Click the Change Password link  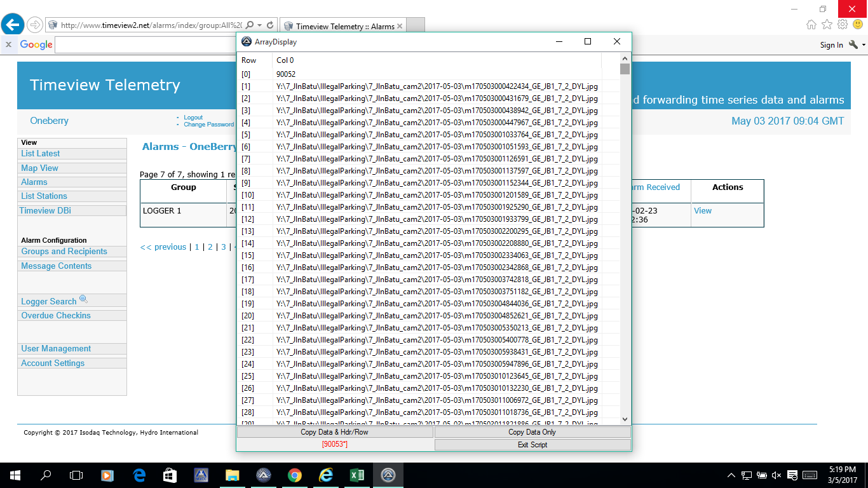(208, 125)
